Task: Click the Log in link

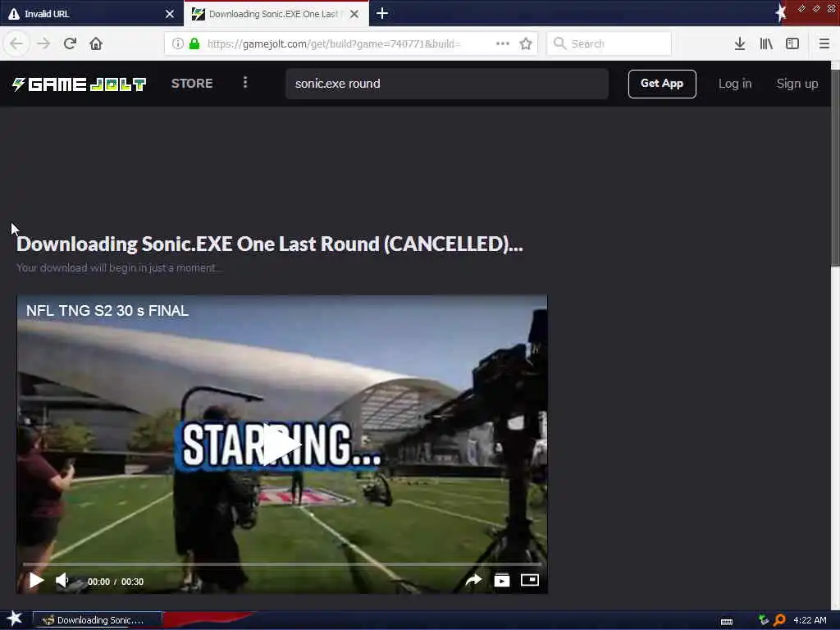Action: [734, 84]
